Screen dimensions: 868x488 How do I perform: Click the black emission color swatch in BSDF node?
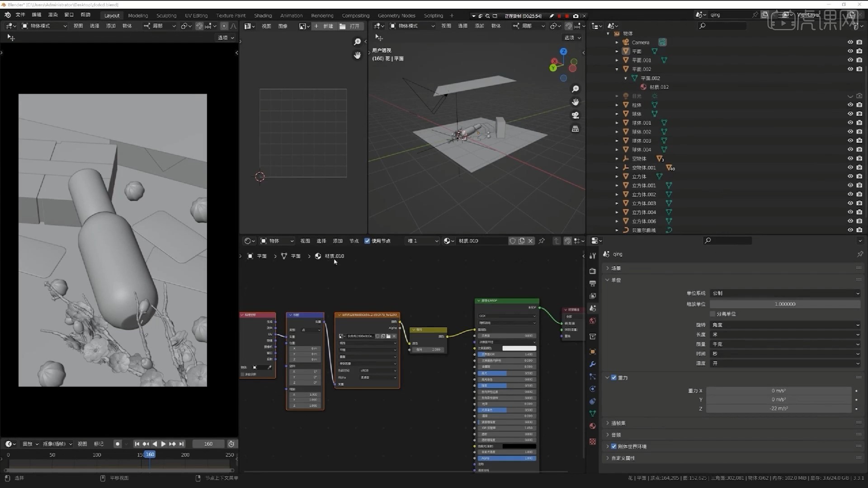pyautogui.click(x=519, y=446)
